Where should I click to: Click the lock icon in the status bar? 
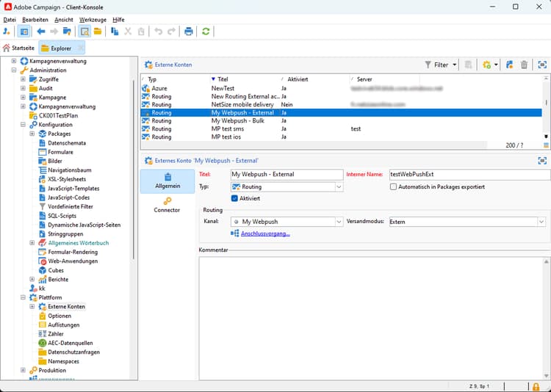tap(536, 386)
